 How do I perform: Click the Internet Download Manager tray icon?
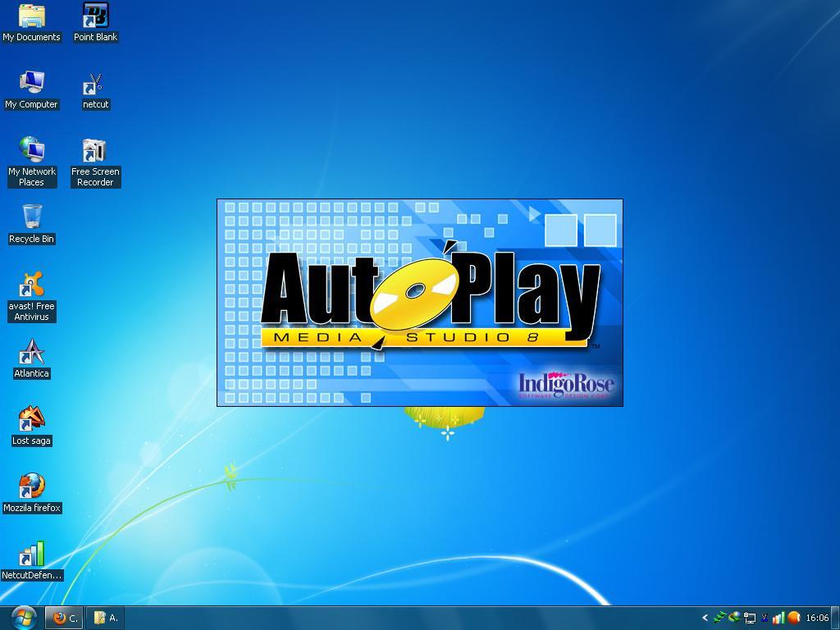click(x=734, y=618)
